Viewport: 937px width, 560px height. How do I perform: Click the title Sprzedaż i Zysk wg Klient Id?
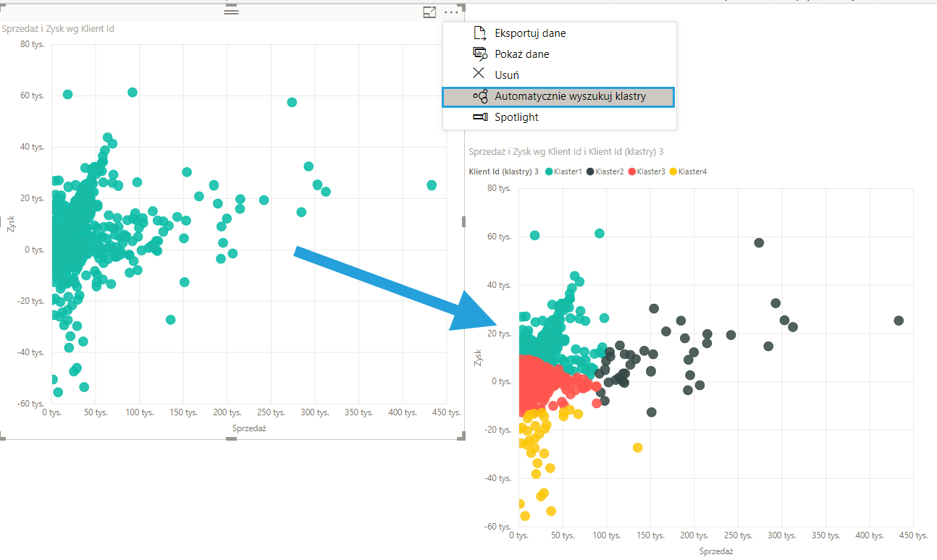(x=58, y=29)
